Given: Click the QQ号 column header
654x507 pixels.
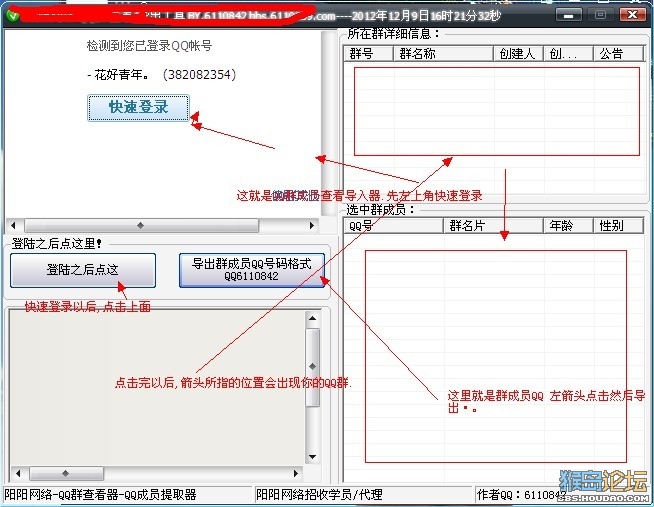Looking at the screenshot, I should click(x=393, y=226).
